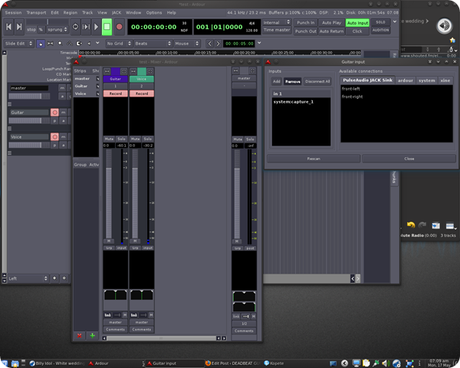
Task: Toggle loop playback button in transport
Action: 75,27
